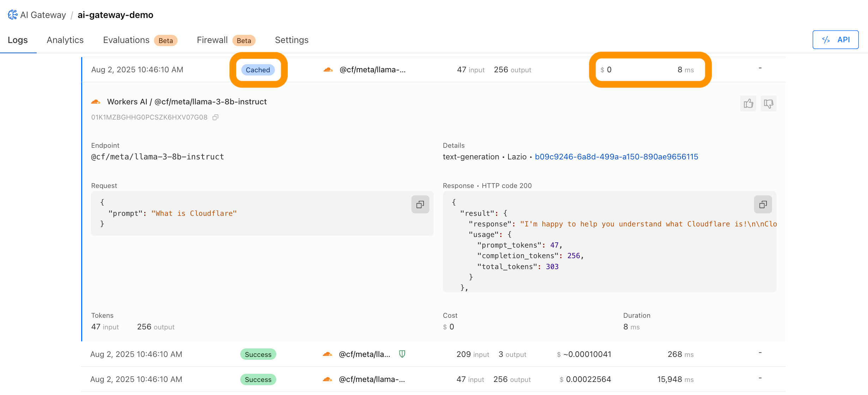Click the ai-gateway-demo breadcrumb
Screen dimensions: 868x395
coord(115,15)
